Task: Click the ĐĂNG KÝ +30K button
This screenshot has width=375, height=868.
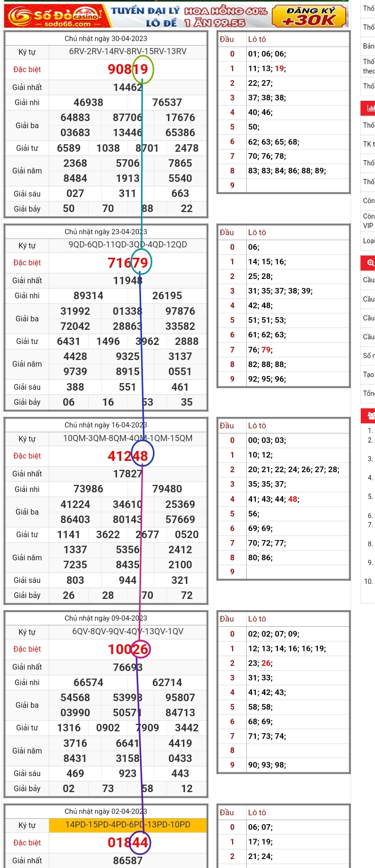Action: [x=310, y=16]
